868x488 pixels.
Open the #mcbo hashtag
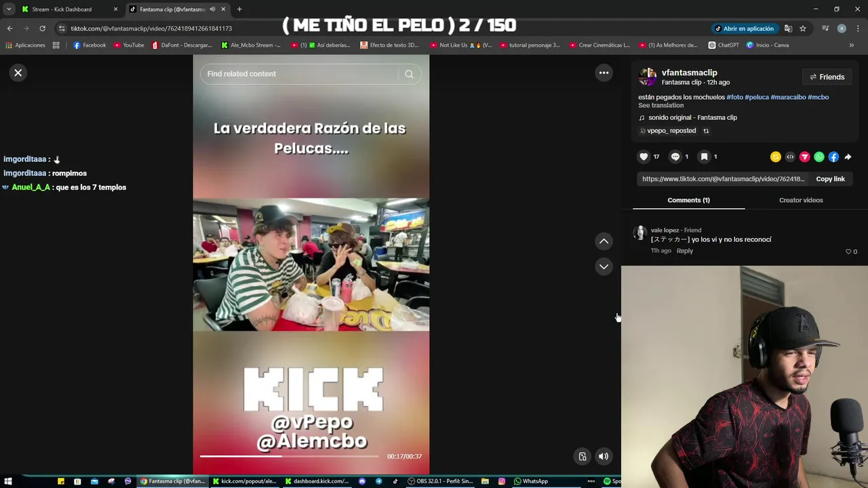[818, 97]
